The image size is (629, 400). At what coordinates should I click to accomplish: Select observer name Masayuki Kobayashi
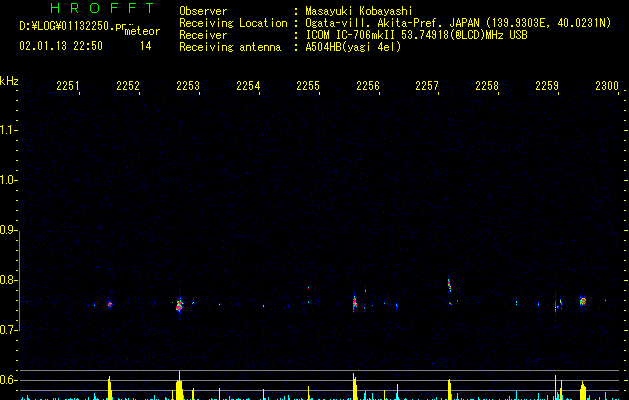click(x=359, y=11)
